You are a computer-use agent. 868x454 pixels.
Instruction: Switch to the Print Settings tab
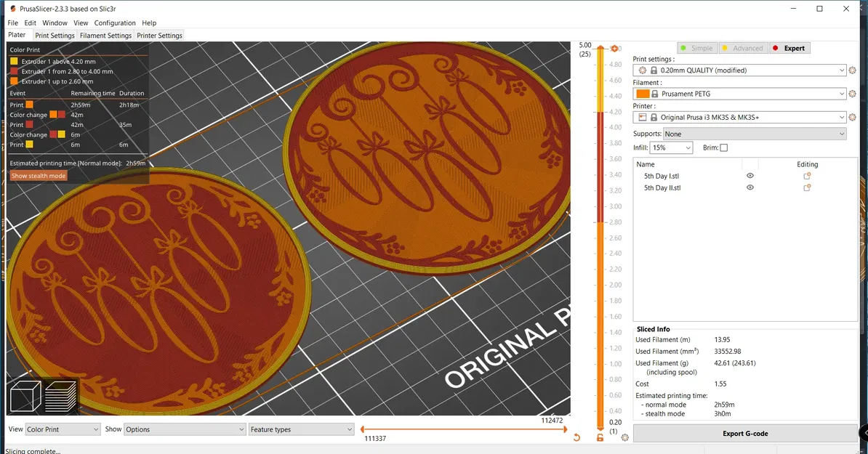point(55,36)
